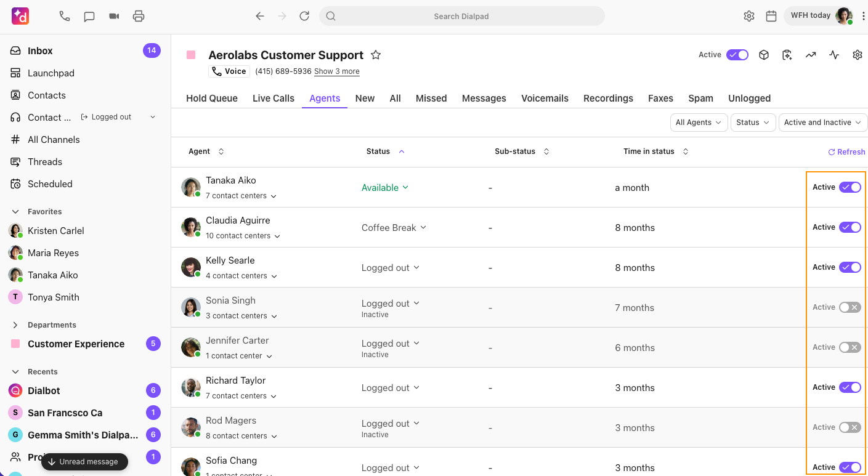The width and height of the screenshot is (868, 476).
Task: Open the cube icon in header
Action: pyautogui.click(x=764, y=55)
